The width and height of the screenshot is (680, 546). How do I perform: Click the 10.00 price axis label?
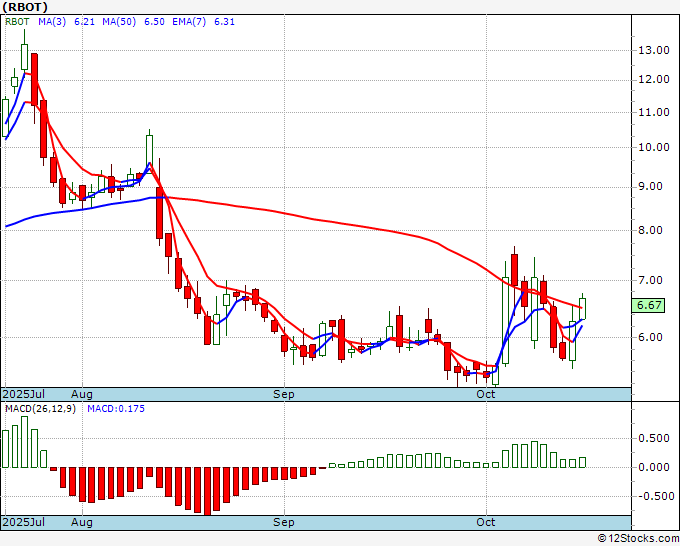[x=654, y=147]
